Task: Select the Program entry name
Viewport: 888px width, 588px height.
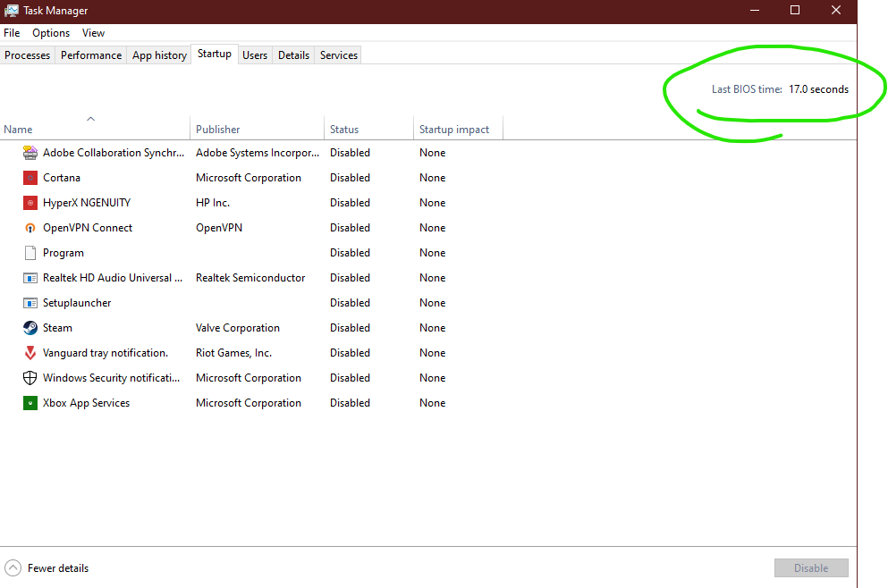Action: 63,253
